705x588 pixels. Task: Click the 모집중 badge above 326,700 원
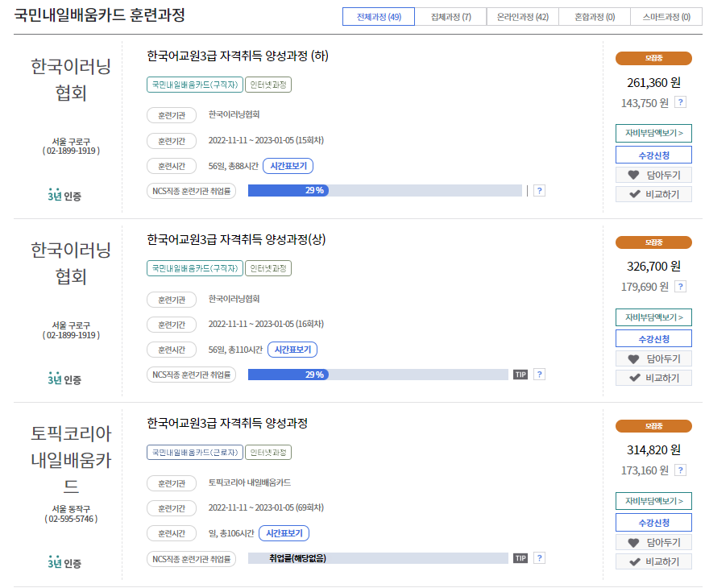tap(653, 242)
